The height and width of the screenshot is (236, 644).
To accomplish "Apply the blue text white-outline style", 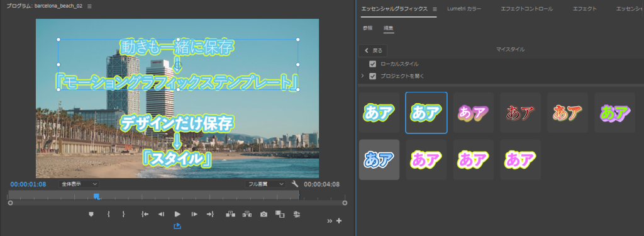I will click(379, 159).
